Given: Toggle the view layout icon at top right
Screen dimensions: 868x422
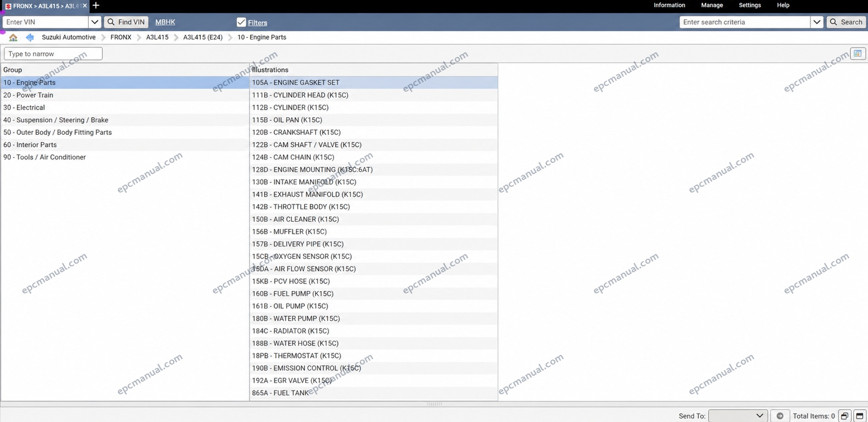Looking at the screenshot, I should coord(858,53).
